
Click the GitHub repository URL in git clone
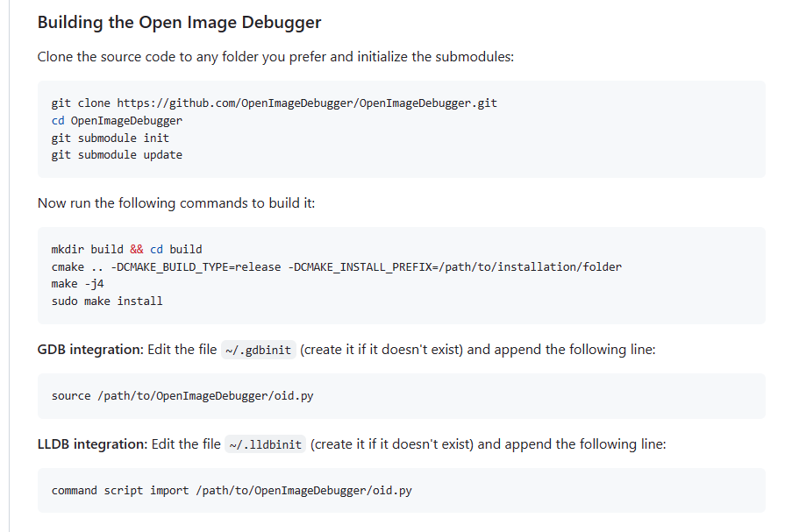[x=307, y=103]
